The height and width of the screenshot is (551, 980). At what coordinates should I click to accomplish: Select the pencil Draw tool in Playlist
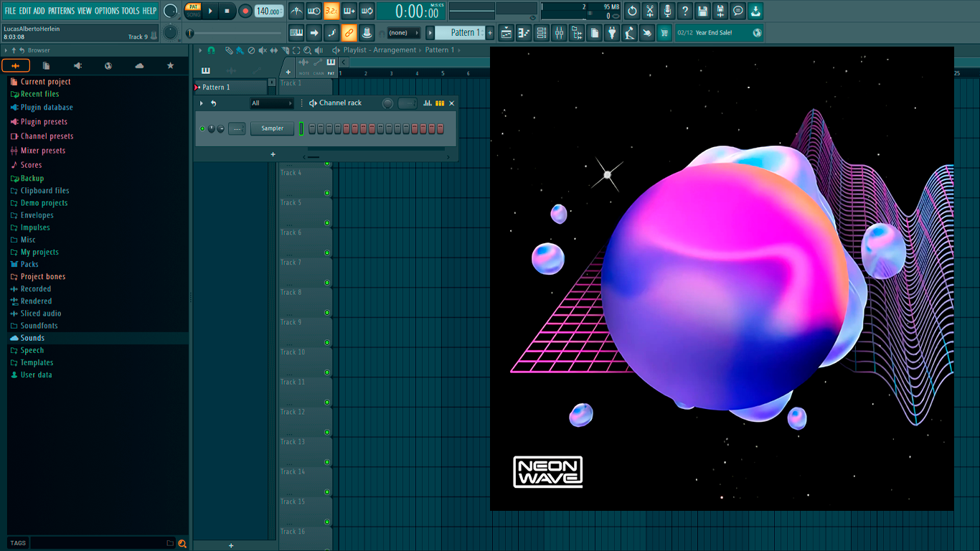[228, 50]
